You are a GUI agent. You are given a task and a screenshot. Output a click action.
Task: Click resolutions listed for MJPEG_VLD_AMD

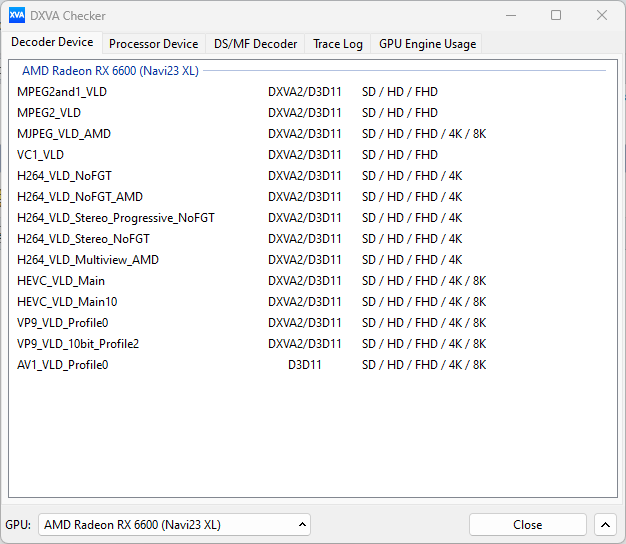pyautogui.click(x=424, y=134)
